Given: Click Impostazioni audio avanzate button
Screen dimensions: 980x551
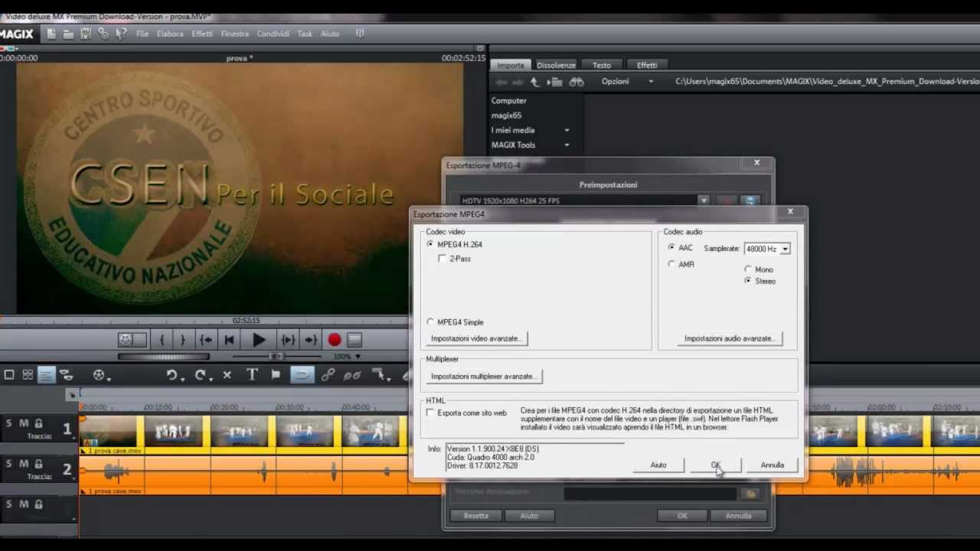Looking at the screenshot, I should click(730, 338).
